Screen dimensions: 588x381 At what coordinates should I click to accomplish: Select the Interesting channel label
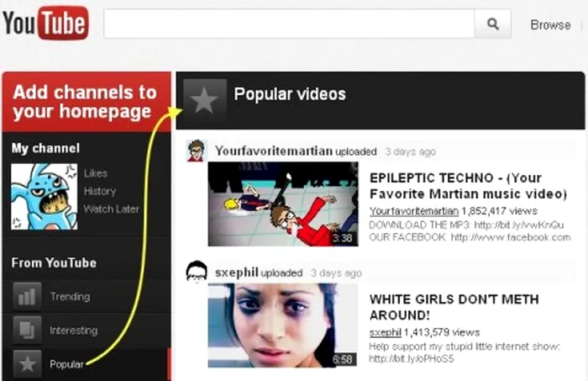(x=74, y=331)
